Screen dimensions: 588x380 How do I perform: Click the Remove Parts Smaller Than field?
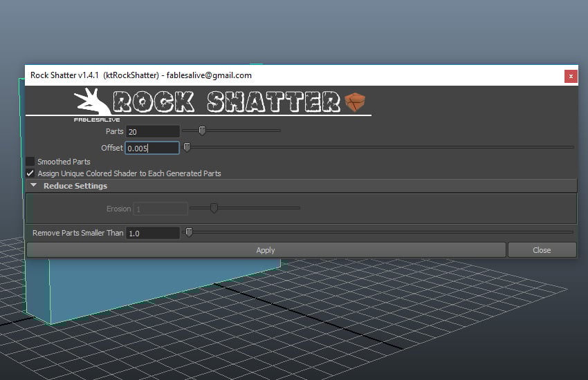click(x=153, y=233)
